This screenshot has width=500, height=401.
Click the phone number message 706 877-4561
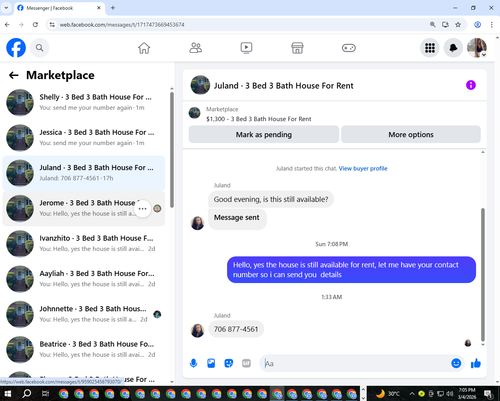[x=236, y=329]
